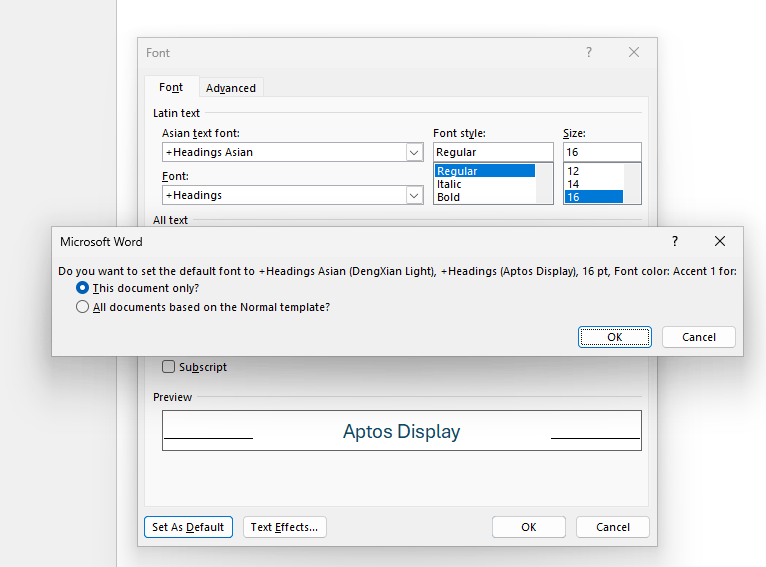Select All documents based on Normal template
766x567 pixels.
point(82,307)
